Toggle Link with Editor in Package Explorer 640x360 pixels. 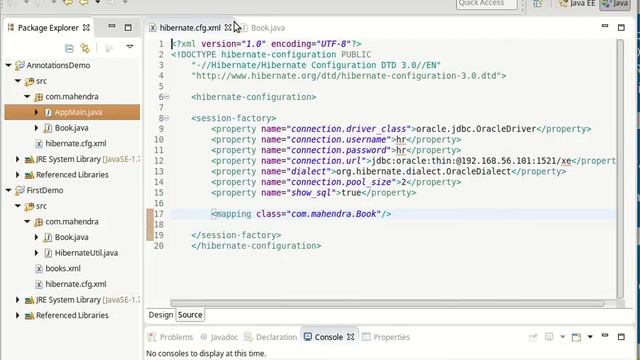(85, 48)
